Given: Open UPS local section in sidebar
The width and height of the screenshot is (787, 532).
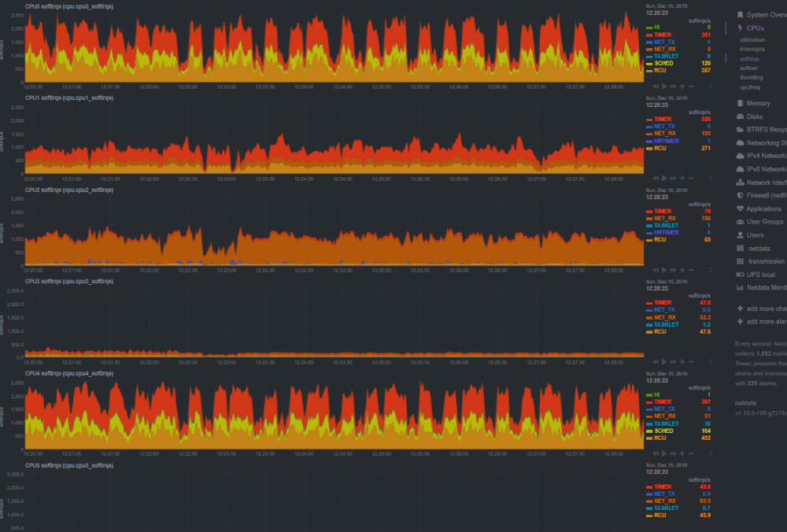Looking at the screenshot, I should [x=760, y=275].
